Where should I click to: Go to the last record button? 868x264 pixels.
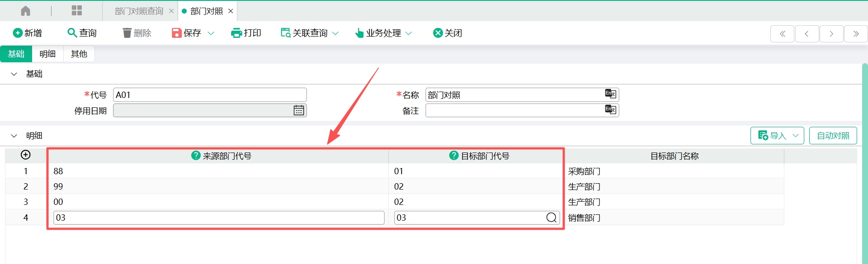855,34
